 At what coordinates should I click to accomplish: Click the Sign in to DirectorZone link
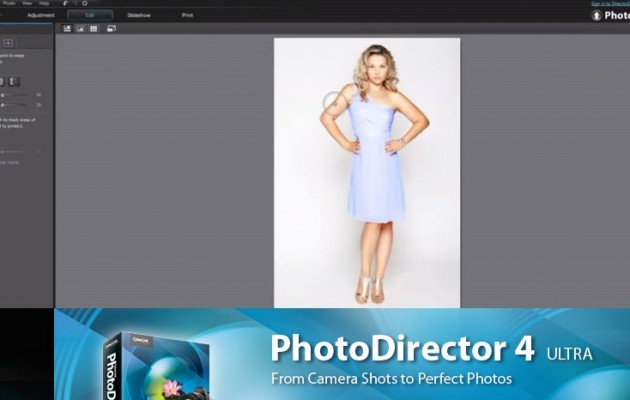pos(611,4)
